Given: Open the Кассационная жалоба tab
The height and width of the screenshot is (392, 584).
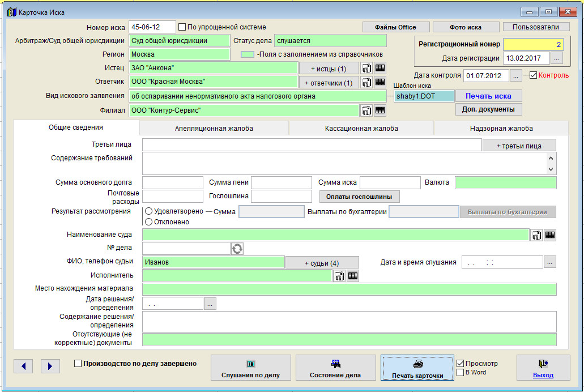Looking at the screenshot, I should pos(361,129).
